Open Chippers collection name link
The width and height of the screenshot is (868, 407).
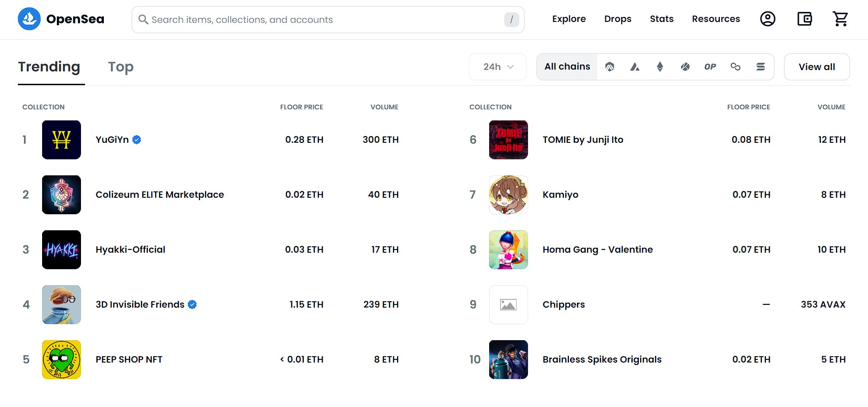[564, 304]
